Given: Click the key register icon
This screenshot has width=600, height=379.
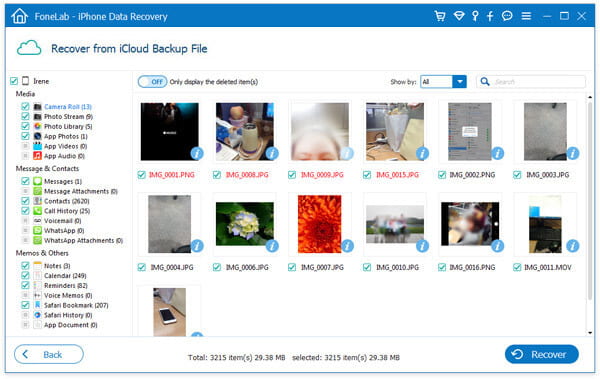Looking at the screenshot, I should [x=475, y=16].
